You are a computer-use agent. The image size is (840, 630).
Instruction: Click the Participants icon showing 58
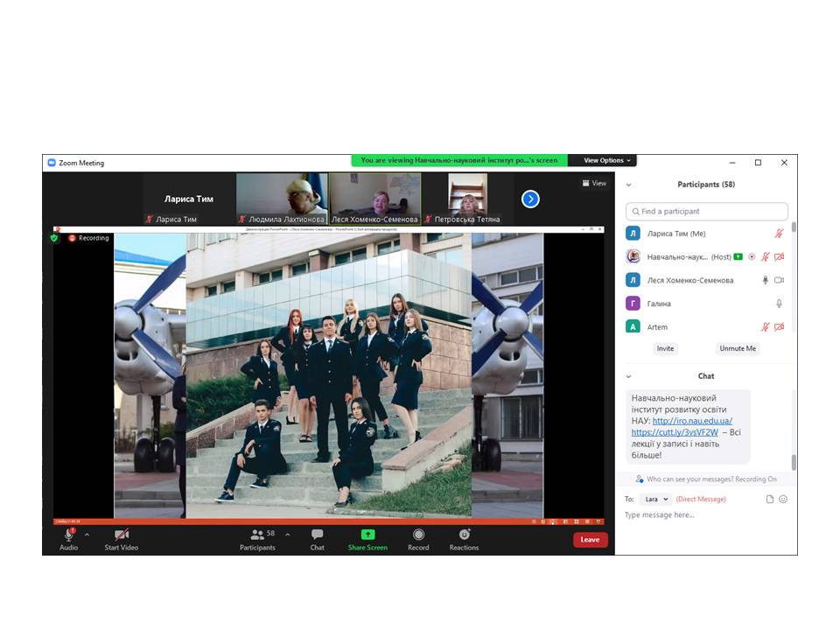257,535
